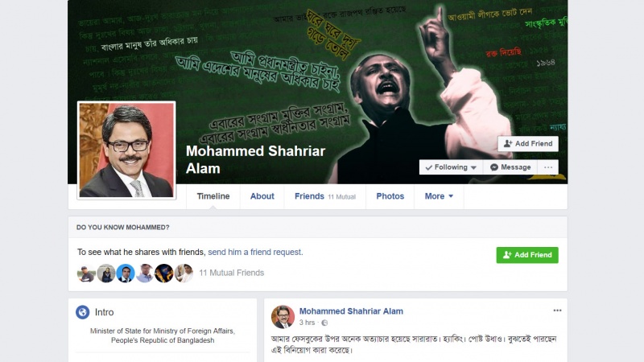Viewport: 644px width, 362px height.
Task: Click the Message button on the cover
Action: click(x=510, y=167)
